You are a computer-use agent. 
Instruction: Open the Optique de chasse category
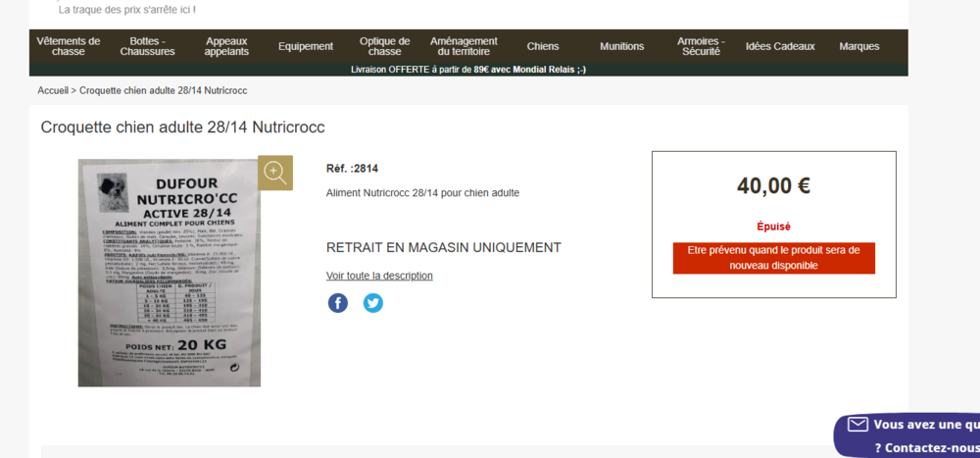385,46
